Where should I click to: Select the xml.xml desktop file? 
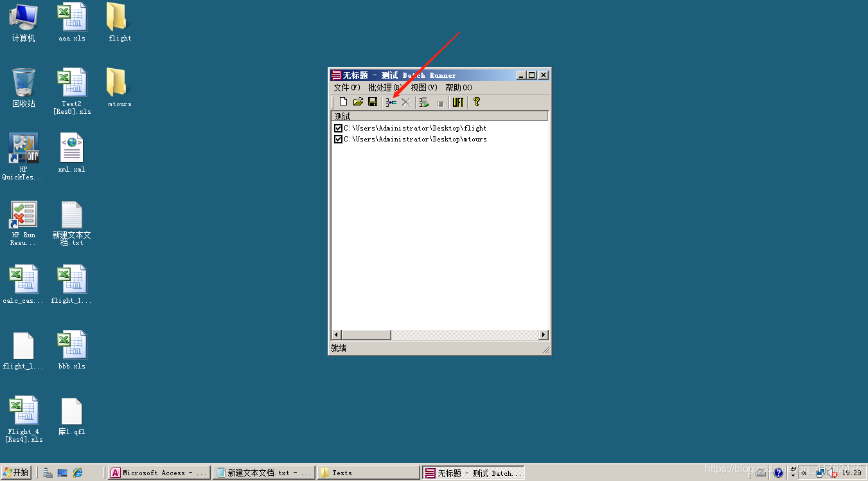[72, 154]
